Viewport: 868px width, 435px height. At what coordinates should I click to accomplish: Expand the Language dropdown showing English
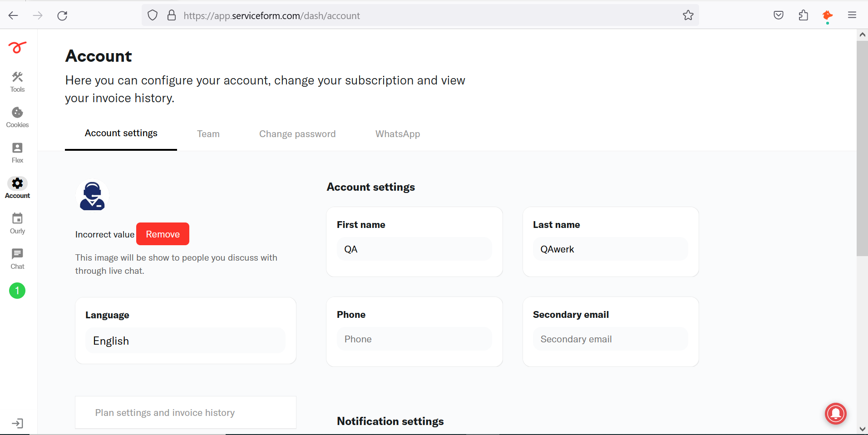pos(185,341)
